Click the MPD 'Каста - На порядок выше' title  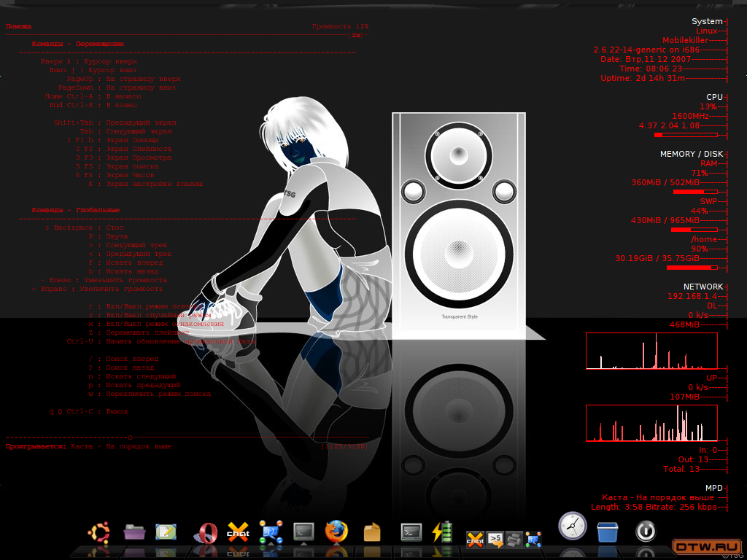[x=658, y=497]
